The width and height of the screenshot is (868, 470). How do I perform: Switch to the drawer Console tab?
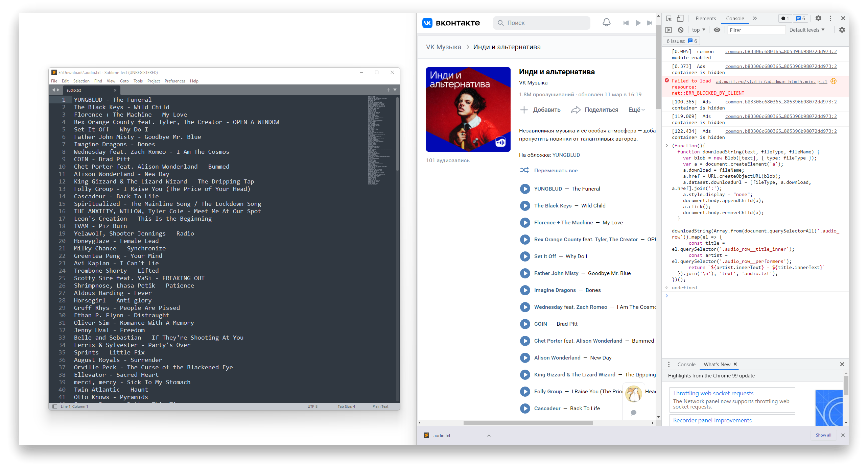[686, 365]
